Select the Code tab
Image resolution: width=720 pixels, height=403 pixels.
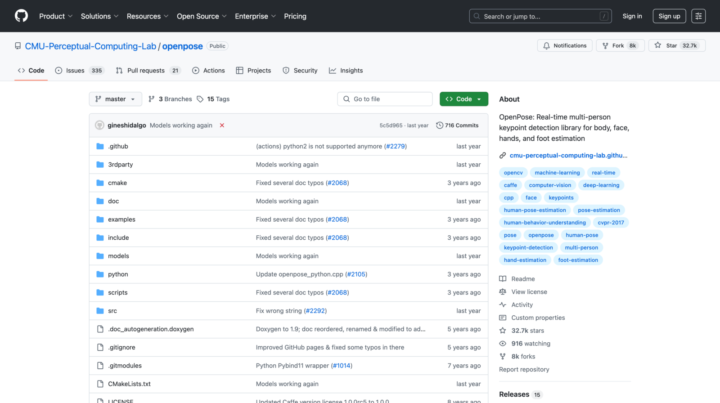31,71
